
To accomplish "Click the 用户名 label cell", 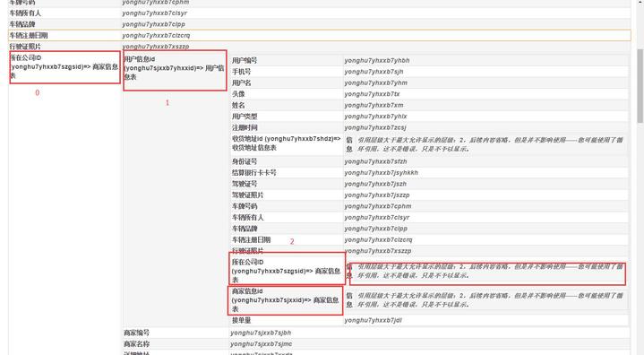I will (x=241, y=82).
